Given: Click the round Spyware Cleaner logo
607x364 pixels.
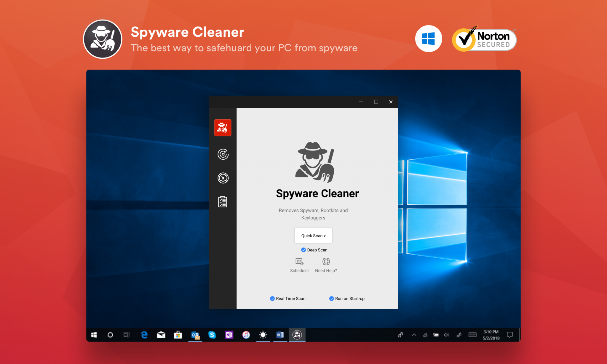Looking at the screenshot, I should [103, 39].
